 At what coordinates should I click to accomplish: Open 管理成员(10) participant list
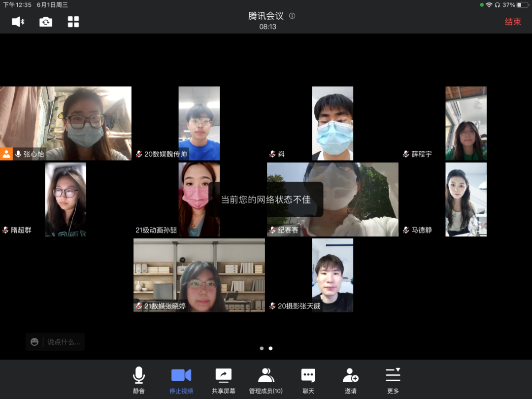pyautogui.click(x=266, y=380)
